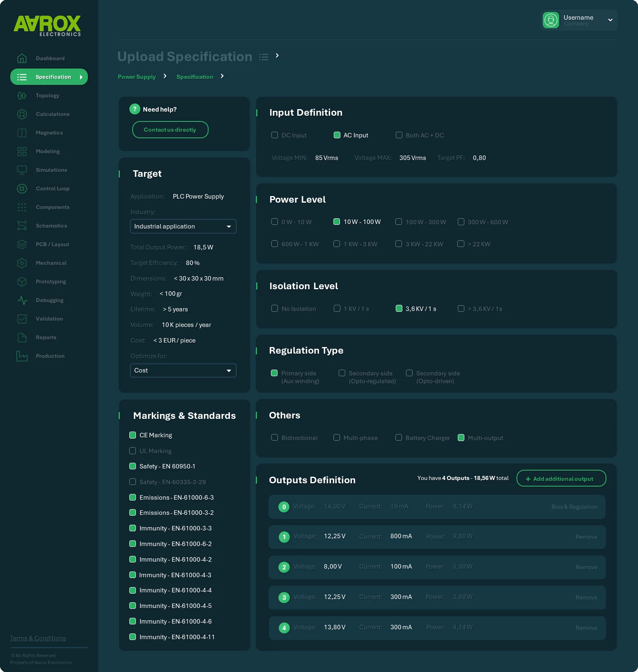638x672 pixels.
Task: Click the Topology sidebar icon
Action: (x=22, y=96)
